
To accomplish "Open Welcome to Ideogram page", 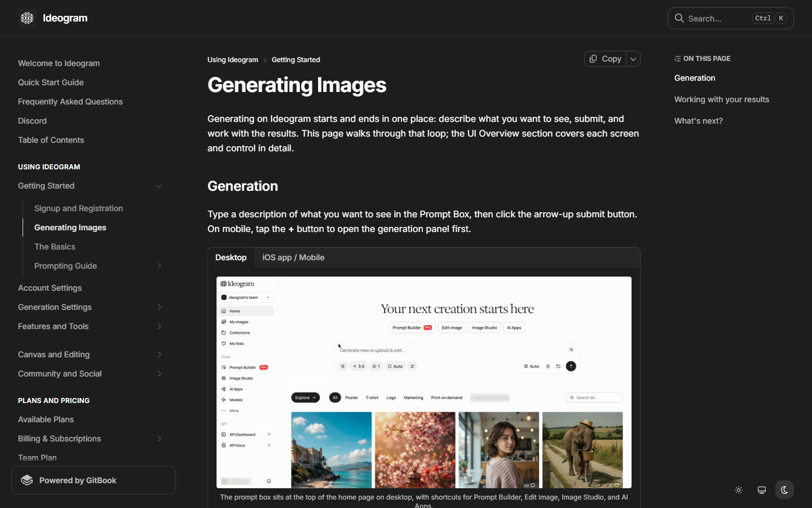I will click(59, 63).
